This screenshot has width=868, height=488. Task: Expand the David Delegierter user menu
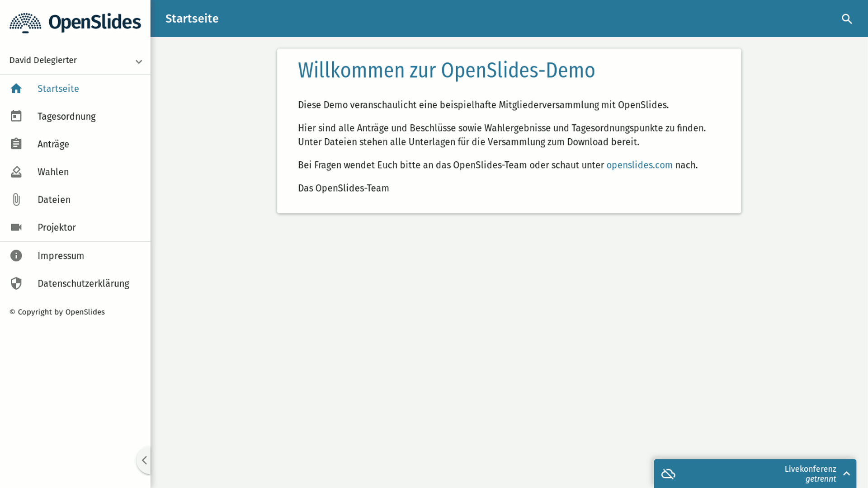click(x=138, y=61)
